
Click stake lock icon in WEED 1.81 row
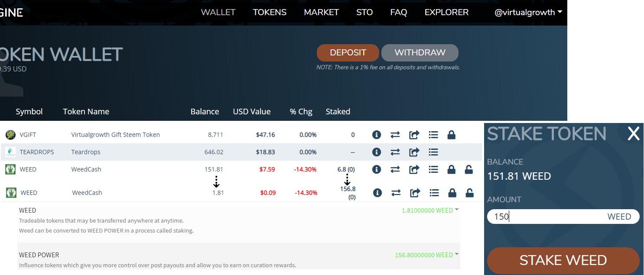(x=452, y=193)
